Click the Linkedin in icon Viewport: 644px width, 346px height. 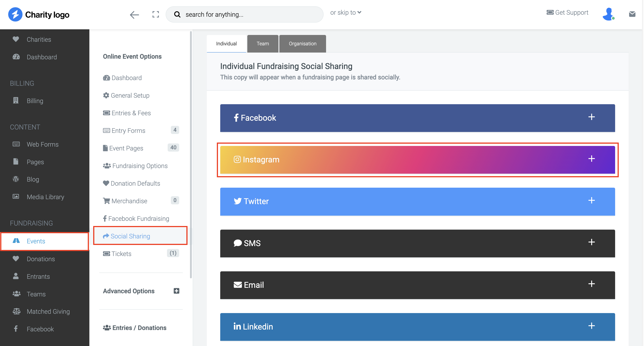pyautogui.click(x=237, y=326)
